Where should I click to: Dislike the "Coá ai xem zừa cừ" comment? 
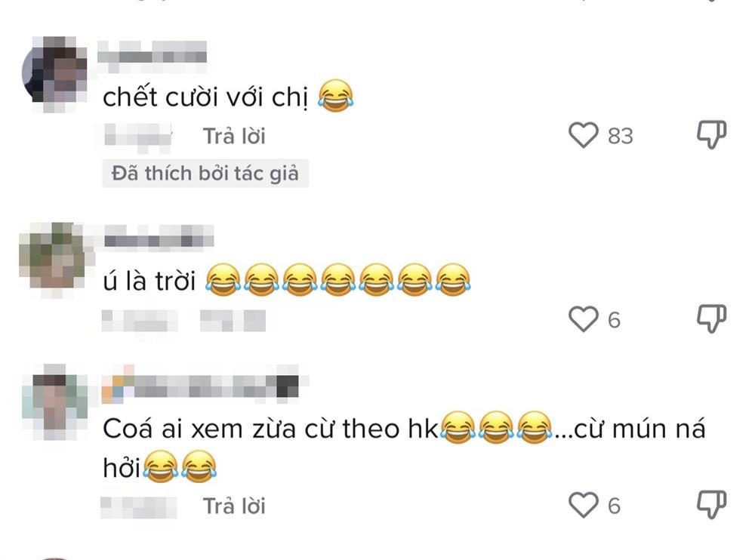711,504
